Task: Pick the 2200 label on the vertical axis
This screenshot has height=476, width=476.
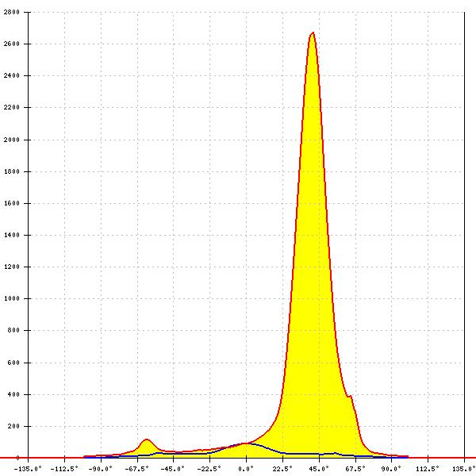Action: 12,107
